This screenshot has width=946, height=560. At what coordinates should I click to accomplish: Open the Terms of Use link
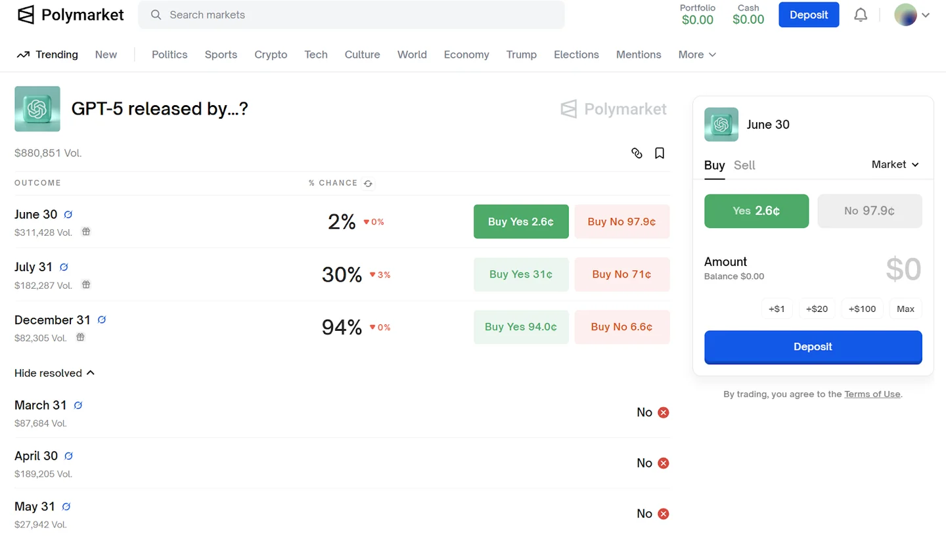(x=872, y=394)
